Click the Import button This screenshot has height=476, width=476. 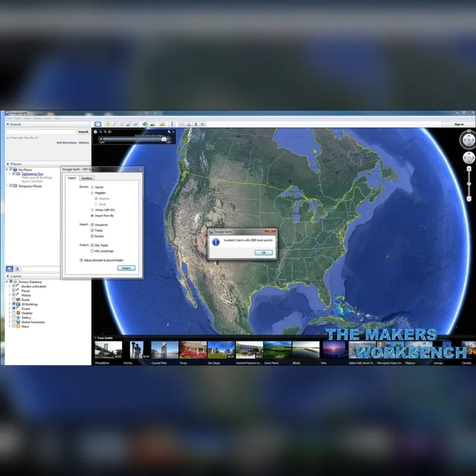pos(126,268)
